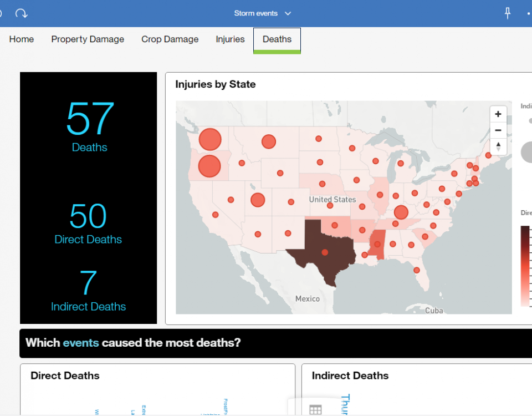Zoom in on the map

click(498, 114)
